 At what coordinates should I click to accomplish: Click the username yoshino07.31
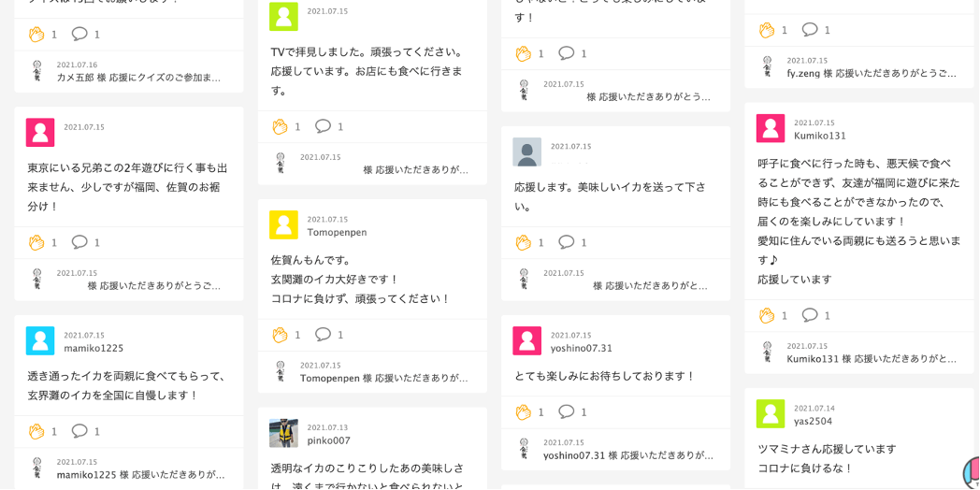[x=581, y=349]
